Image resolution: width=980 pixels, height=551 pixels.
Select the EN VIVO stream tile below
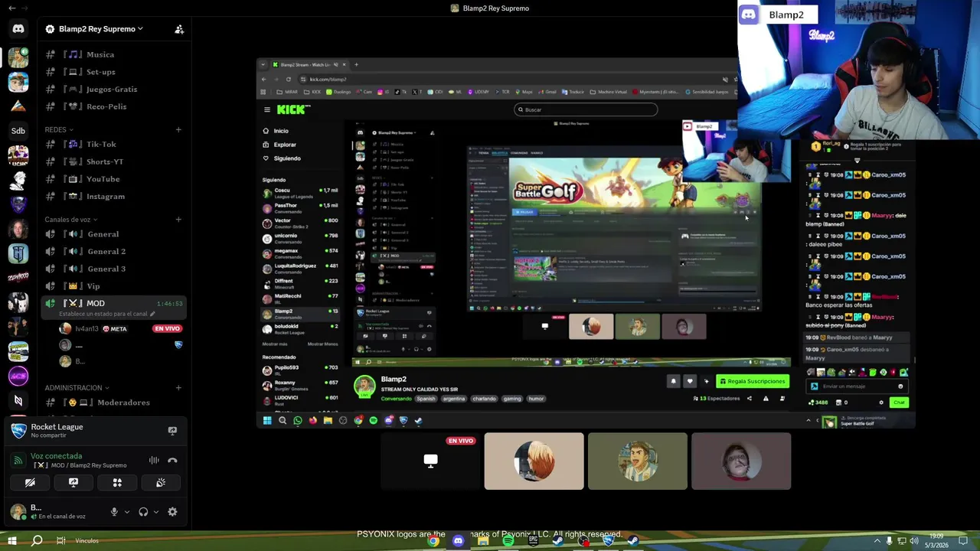pos(430,461)
